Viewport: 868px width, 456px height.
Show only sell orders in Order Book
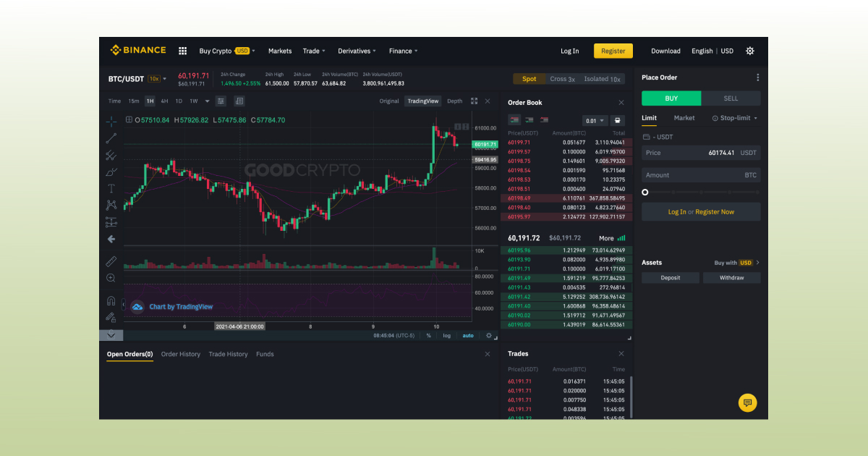[544, 120]
